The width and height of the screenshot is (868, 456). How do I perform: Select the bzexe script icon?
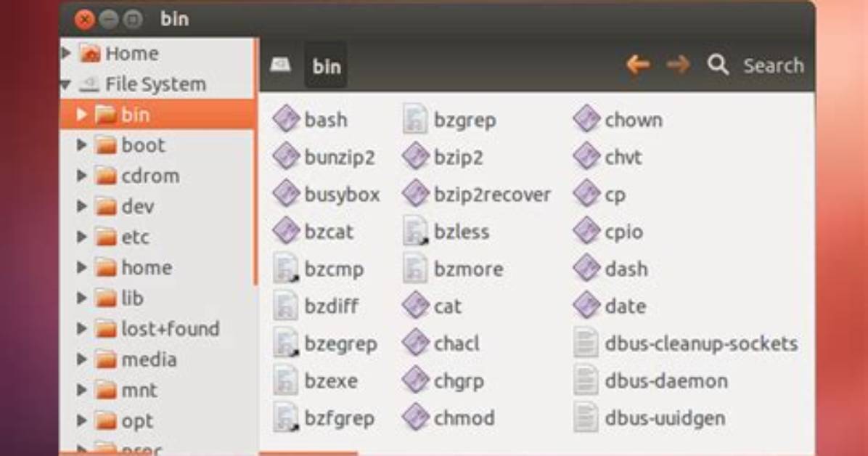[286, 380]
